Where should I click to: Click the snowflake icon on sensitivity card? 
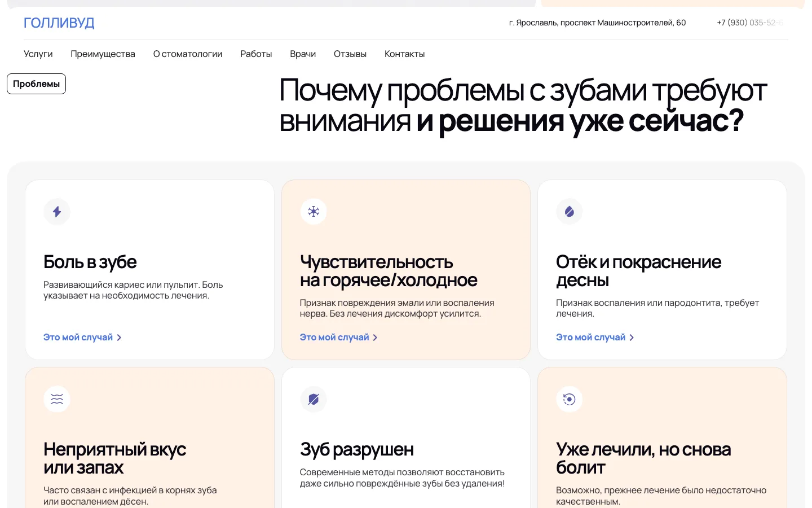pos(314,212)
